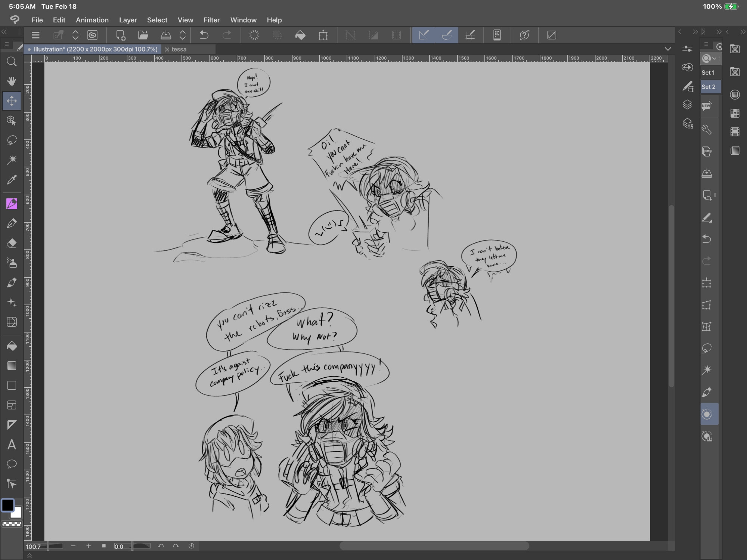Select the Decoration sparkle tool
Image resolution: width=747 pixels, height=560 pixels.
(x=12, y=302)
